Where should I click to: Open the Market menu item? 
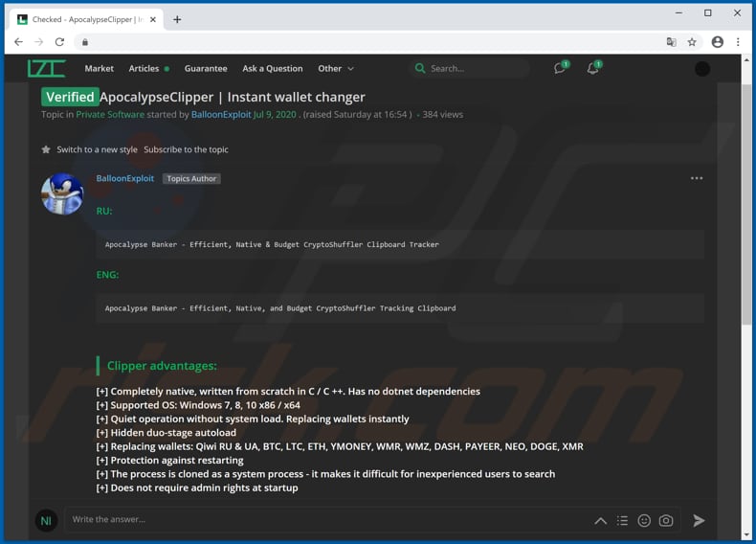click(x=100, y=69)
